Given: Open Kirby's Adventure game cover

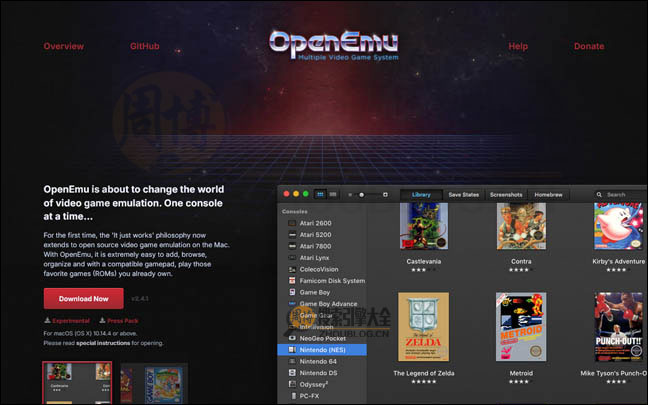Looking at the screenshot, I should 618,226.
